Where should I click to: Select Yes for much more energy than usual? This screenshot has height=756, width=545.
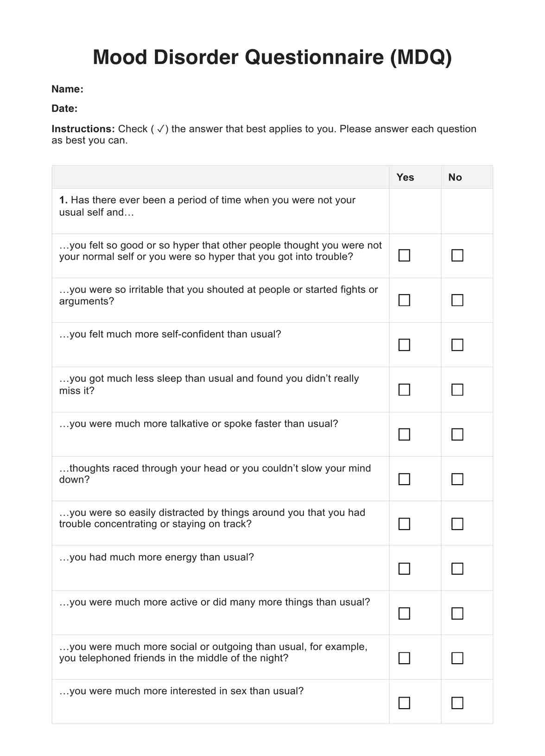tap(404, 569)
